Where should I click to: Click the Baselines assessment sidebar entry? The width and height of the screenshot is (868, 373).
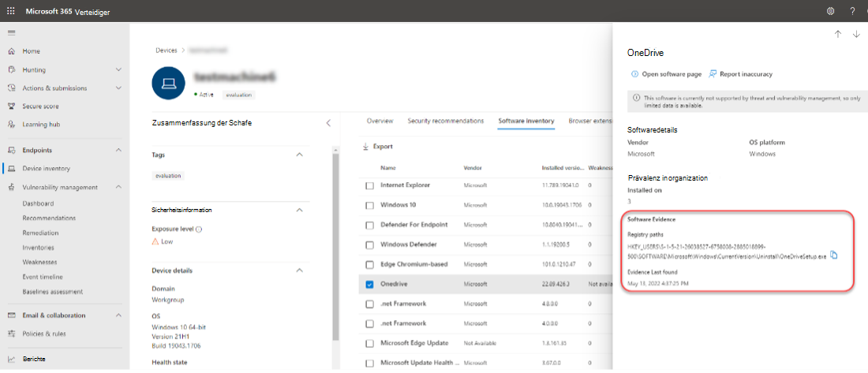[x=53, y=292]
